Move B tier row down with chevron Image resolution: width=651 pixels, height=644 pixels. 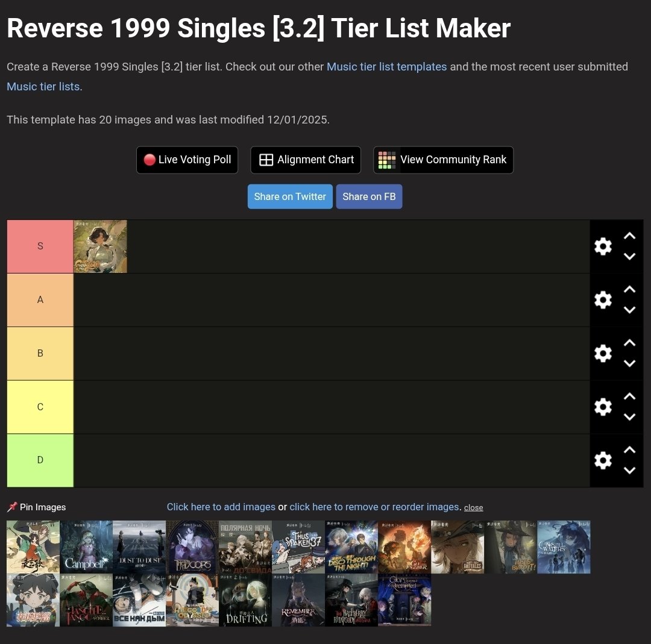[x=629, y=363]
